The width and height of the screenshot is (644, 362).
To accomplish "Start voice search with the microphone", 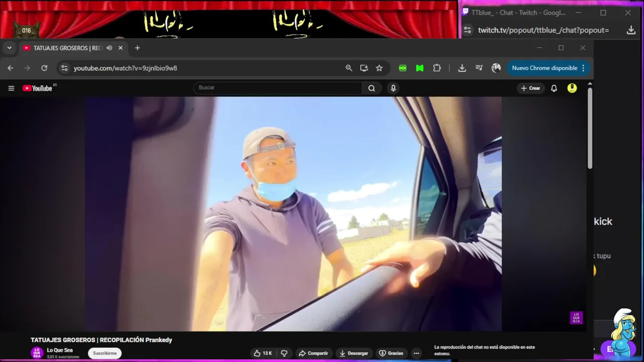I will click(393, 88).
